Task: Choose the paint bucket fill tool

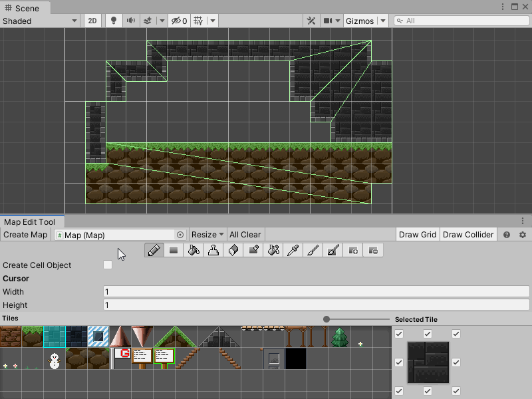Action: pyautogui.click(x=193, y=250)
